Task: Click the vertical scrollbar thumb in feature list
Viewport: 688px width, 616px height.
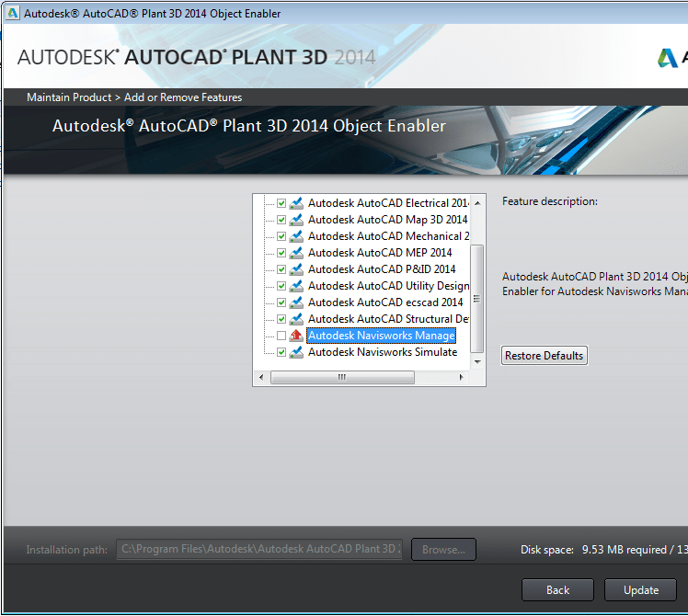Action: click(477, 299)
